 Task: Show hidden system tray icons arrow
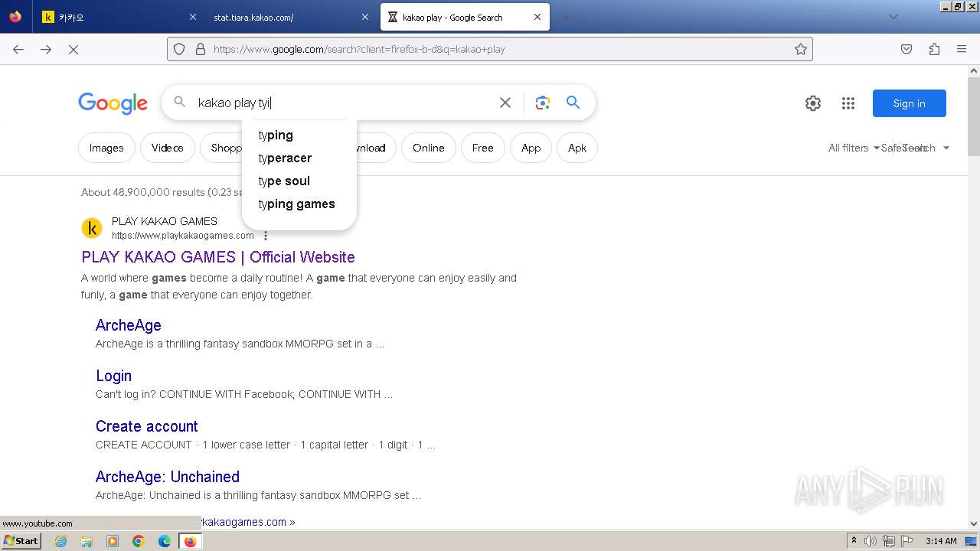(x=854, y=541)
